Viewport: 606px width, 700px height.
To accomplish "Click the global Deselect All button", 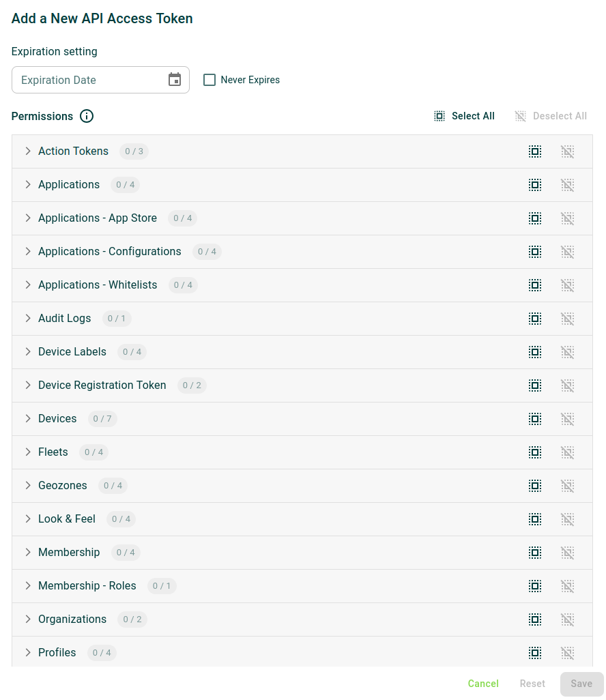I will 551,116.
